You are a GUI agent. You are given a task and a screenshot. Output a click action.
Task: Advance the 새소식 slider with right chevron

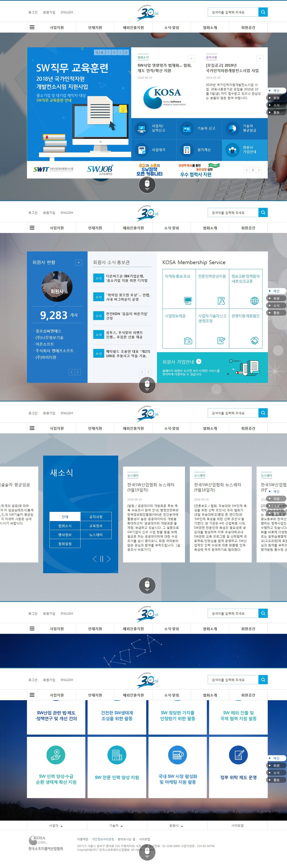[108, 559]
